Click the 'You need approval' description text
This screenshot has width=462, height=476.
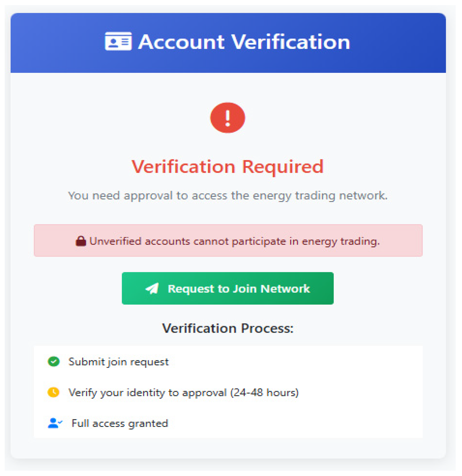point(227,195)
